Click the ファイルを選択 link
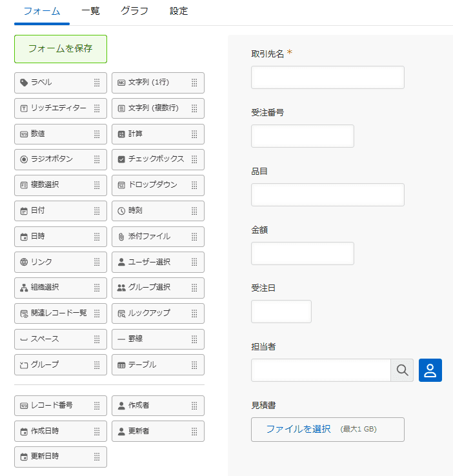Viewport: 453px width, 476px height. click(298, 429)
